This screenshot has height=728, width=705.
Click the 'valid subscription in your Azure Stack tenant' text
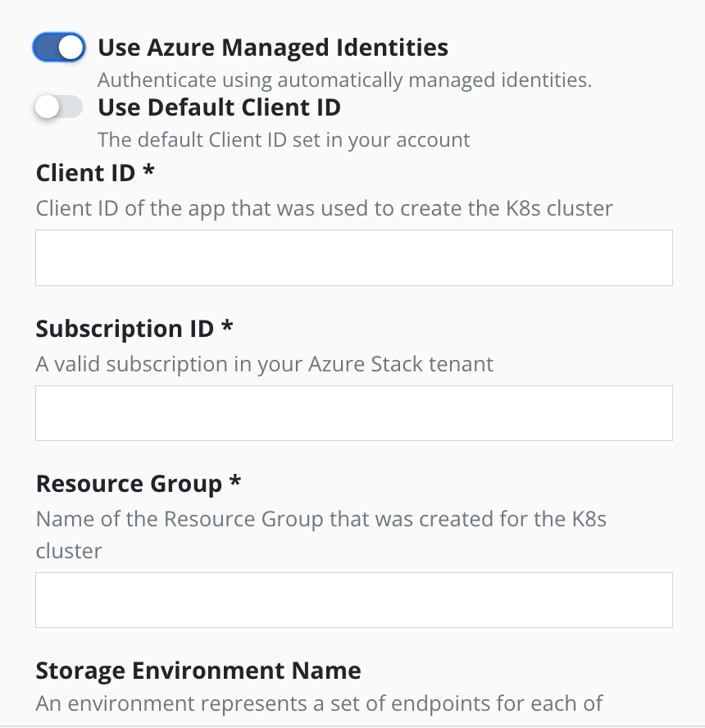264,364
